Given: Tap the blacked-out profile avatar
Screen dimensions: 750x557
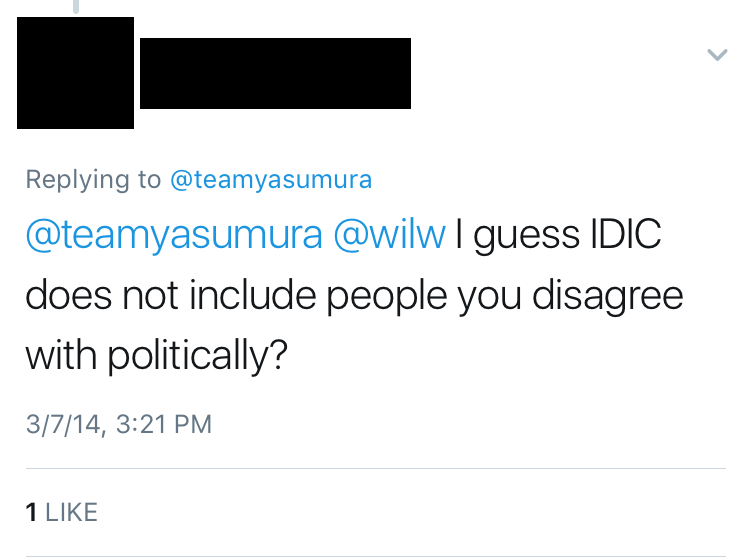Looking at the screenshot, I should coord(76,73).
